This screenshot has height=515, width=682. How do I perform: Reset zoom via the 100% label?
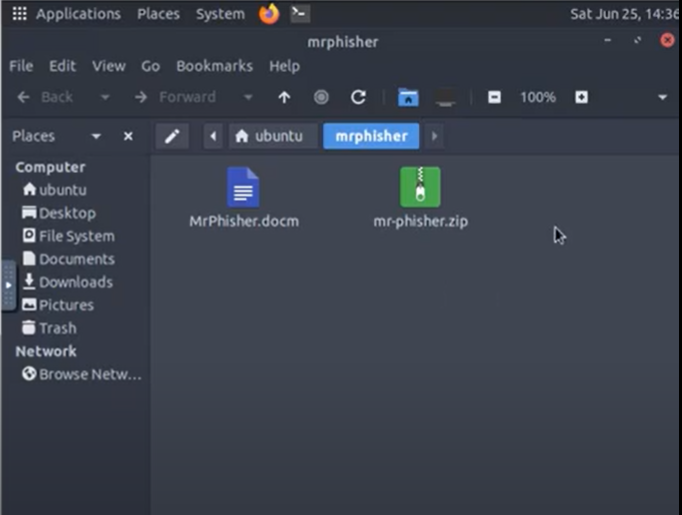538,97
